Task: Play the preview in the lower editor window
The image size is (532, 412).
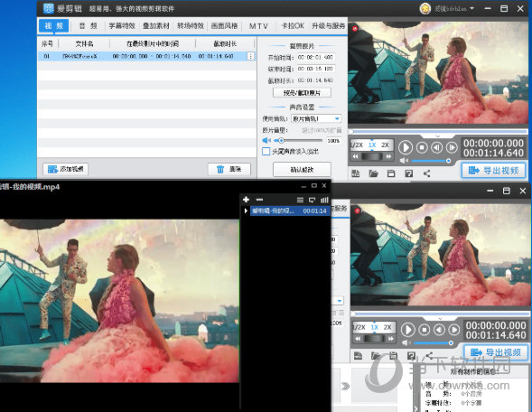Action: (x=407, y=330)
